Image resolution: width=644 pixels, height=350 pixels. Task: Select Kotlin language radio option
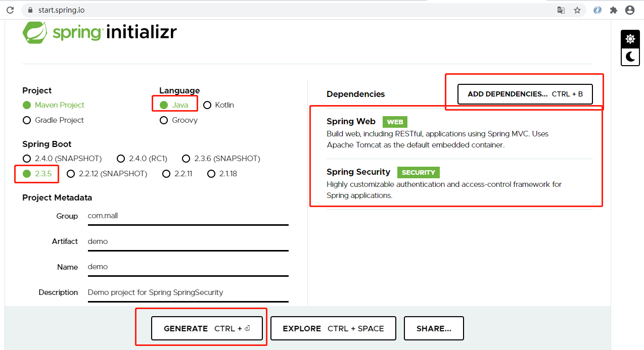pyautogui.click(x=218, y=105)
